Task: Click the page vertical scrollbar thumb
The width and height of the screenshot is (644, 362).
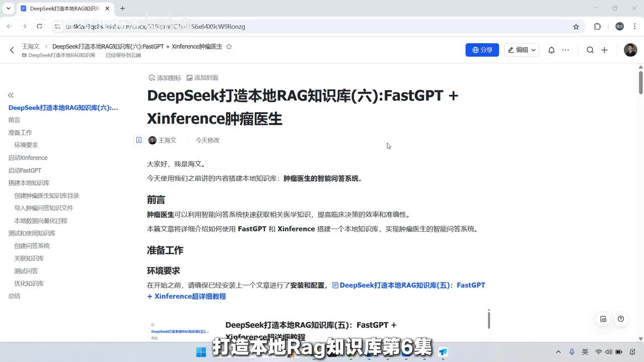Action: [x=640, y=82]
